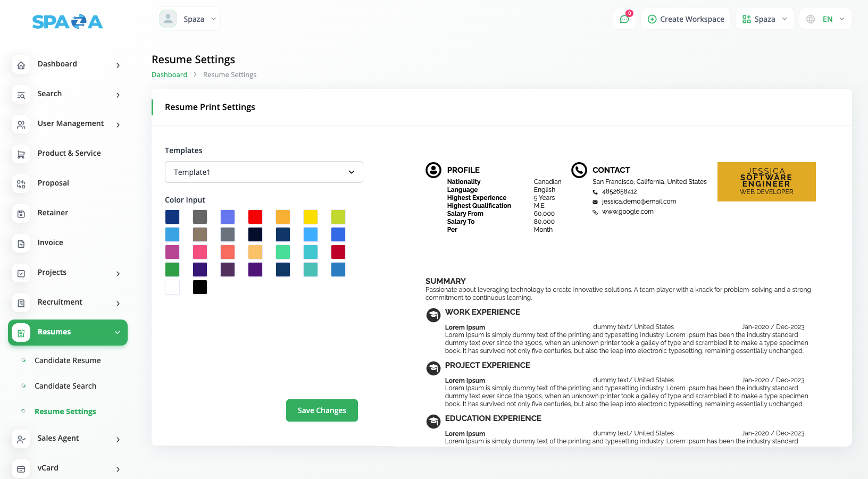Screen dimensions: 868x479
Task: Click the Sales Agent icon in sidebar
Action: click(x=21, y=439)
